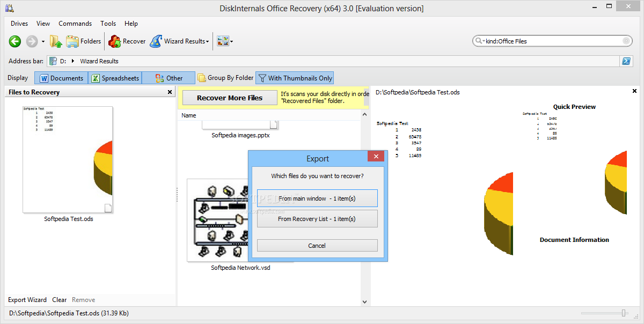The image size is (644, 324).
Task: Close the Quick Preview pane
Action: tap(634, 91)
